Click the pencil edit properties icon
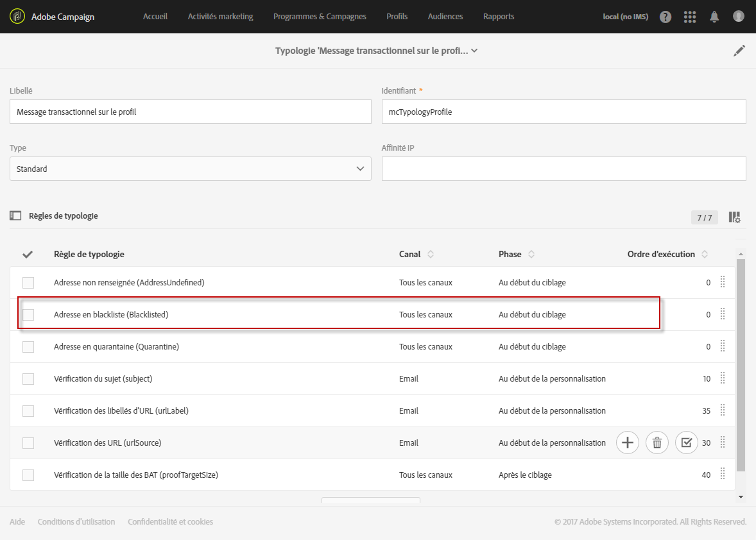Screen dimensions: 756x540 [739, 51]
